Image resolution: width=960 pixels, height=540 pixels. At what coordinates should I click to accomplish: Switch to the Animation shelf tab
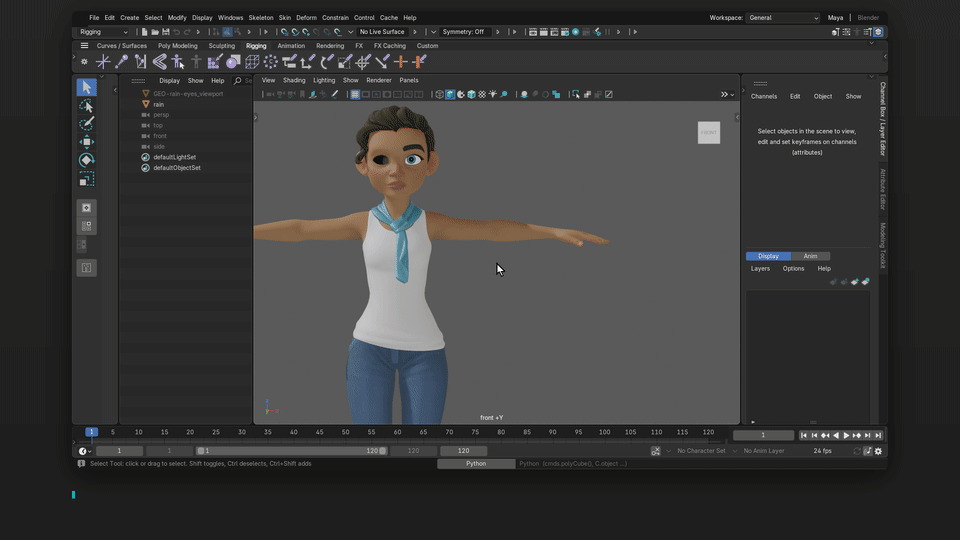pyautogui.click(x=291, y=46)
